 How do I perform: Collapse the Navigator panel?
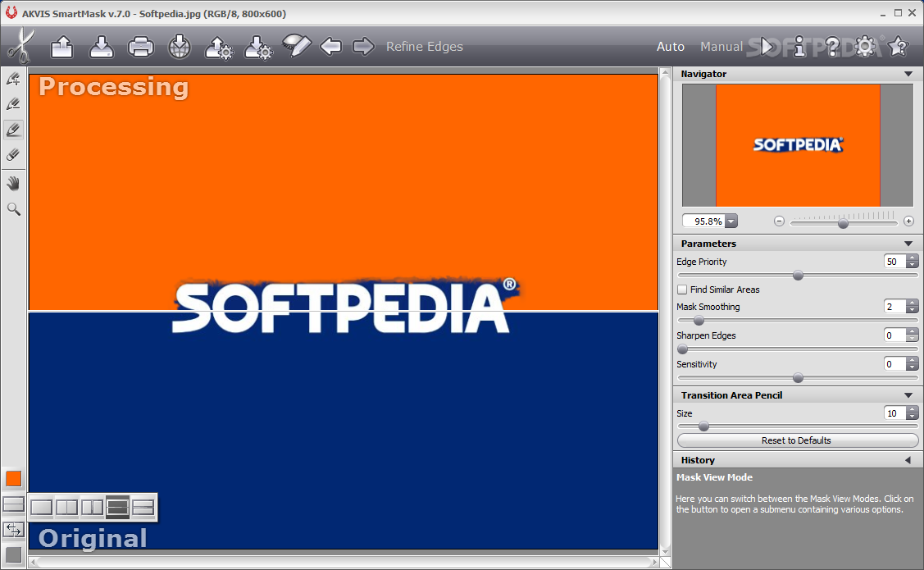pyautogui.click(x=908, y=75)
